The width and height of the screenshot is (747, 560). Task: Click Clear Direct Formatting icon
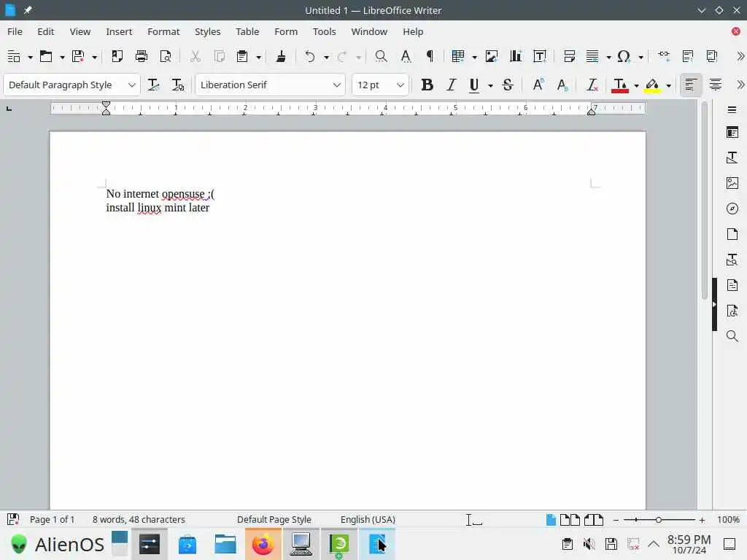(592, 85)
